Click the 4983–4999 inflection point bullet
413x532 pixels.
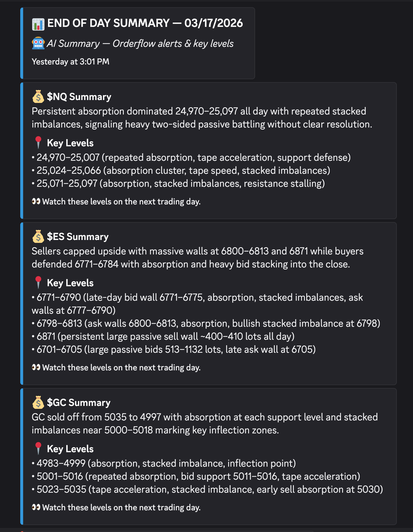pos(164,463)
